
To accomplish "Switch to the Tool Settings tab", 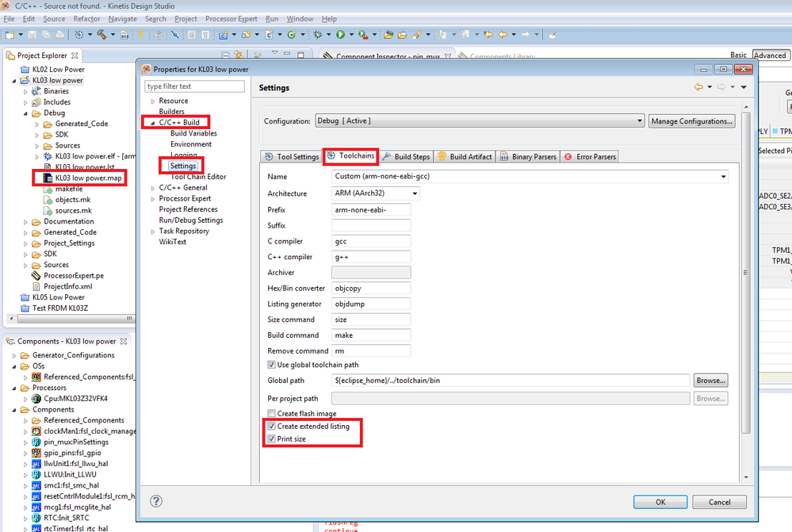I will pos(292,157).
